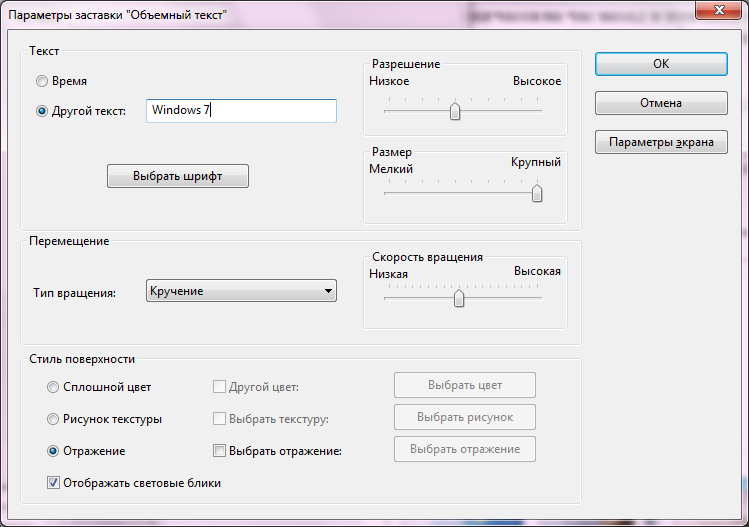Click the Высокая rotation speed label
This screenshot has width=749, height=527.
pyautogui.click(x=537, y=271)
